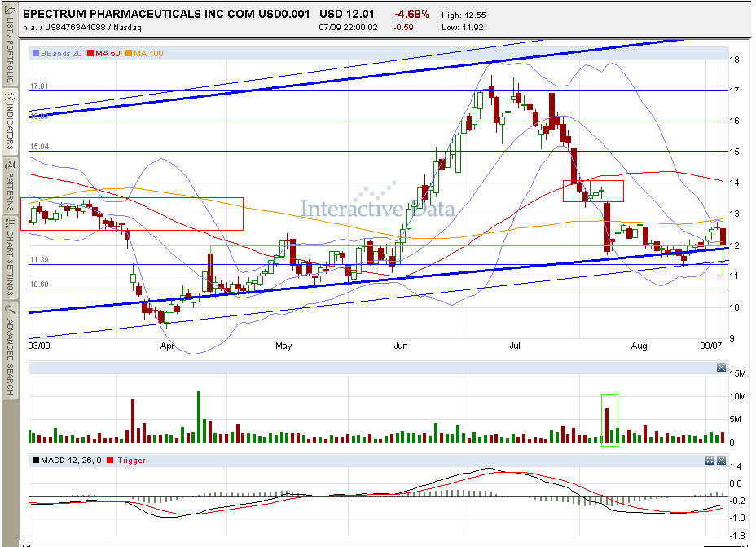Click the Chart Settings sliders icon
The width and height of the screenshot is (756, 547).
coord(10,223)
